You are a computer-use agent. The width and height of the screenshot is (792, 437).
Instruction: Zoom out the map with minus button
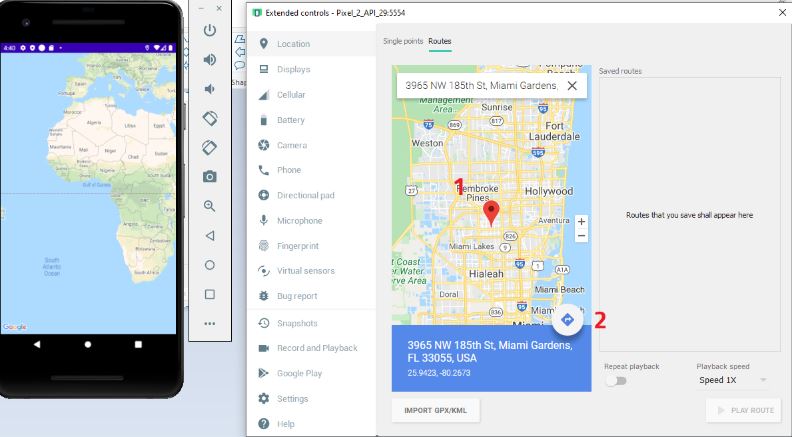581,236
